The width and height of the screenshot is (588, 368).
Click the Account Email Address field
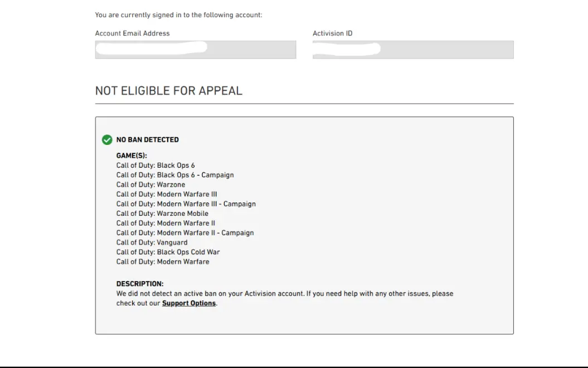(195, 50)
